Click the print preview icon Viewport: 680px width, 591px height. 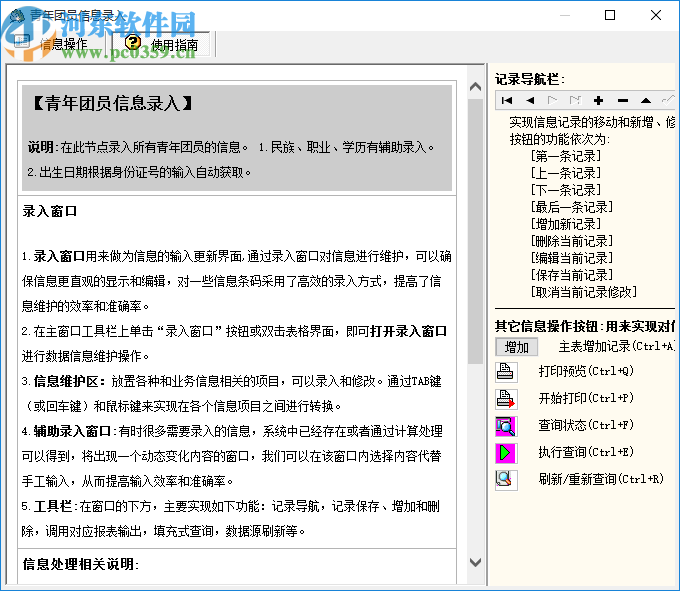point(506,372)
